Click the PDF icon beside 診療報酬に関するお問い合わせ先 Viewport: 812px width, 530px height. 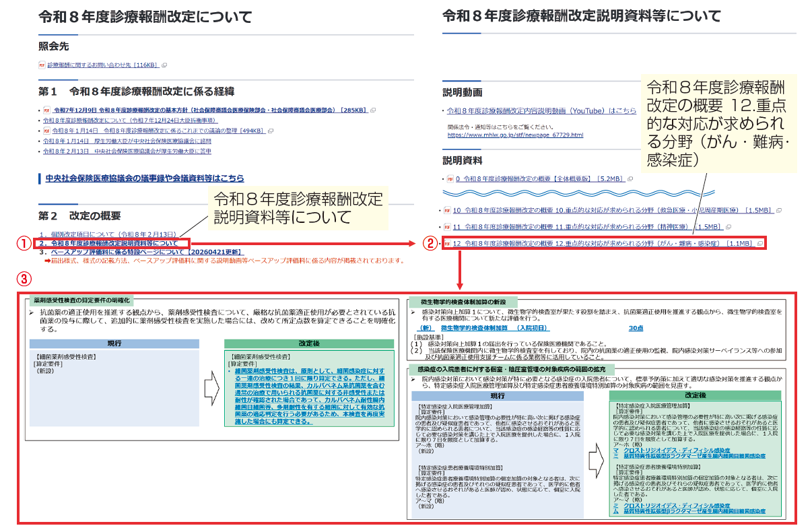[x=42, y=65]
